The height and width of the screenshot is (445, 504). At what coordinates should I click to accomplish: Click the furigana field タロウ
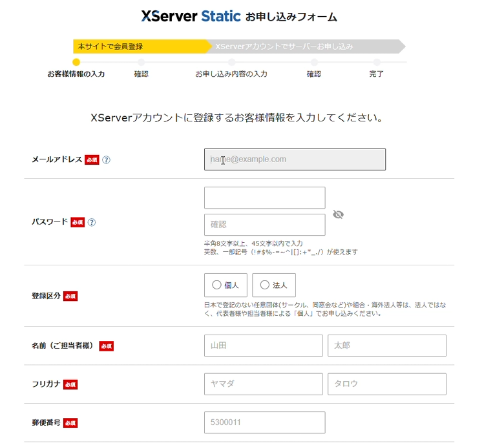[x=386, y=384]
